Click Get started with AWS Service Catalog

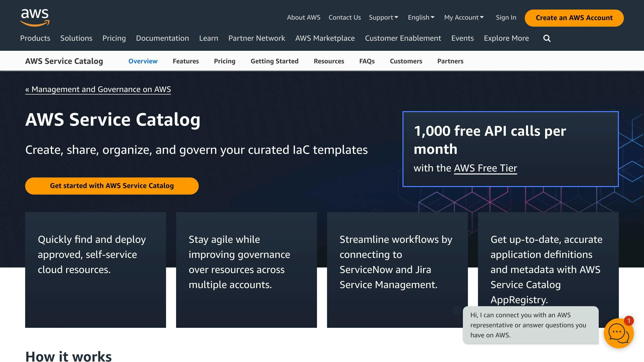112,186
